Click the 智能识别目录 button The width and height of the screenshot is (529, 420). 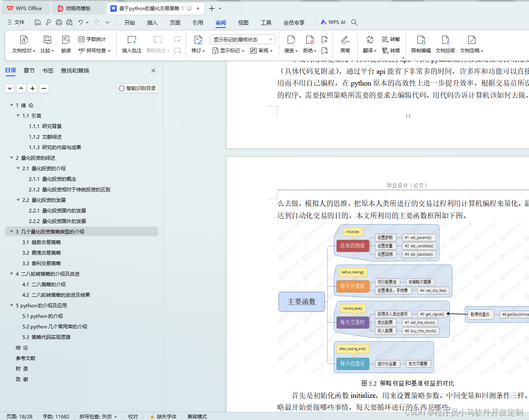pyautogui.click(x=137, y=88)
